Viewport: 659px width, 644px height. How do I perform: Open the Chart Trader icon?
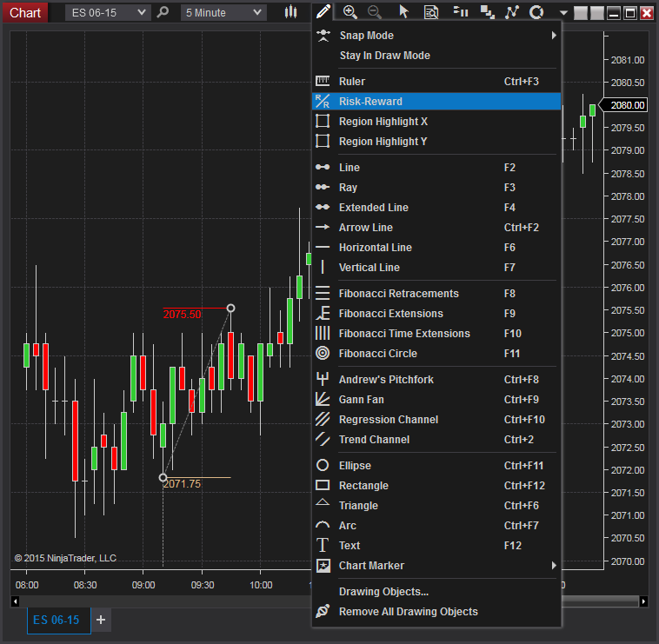point(461,12)
